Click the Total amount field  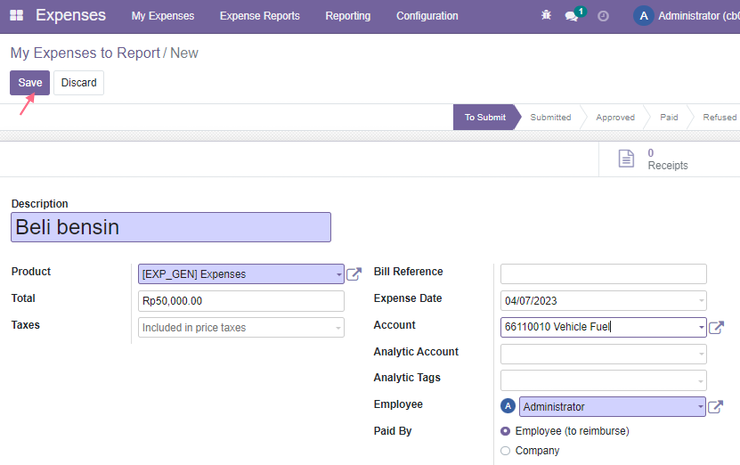[x=241, y=301]
